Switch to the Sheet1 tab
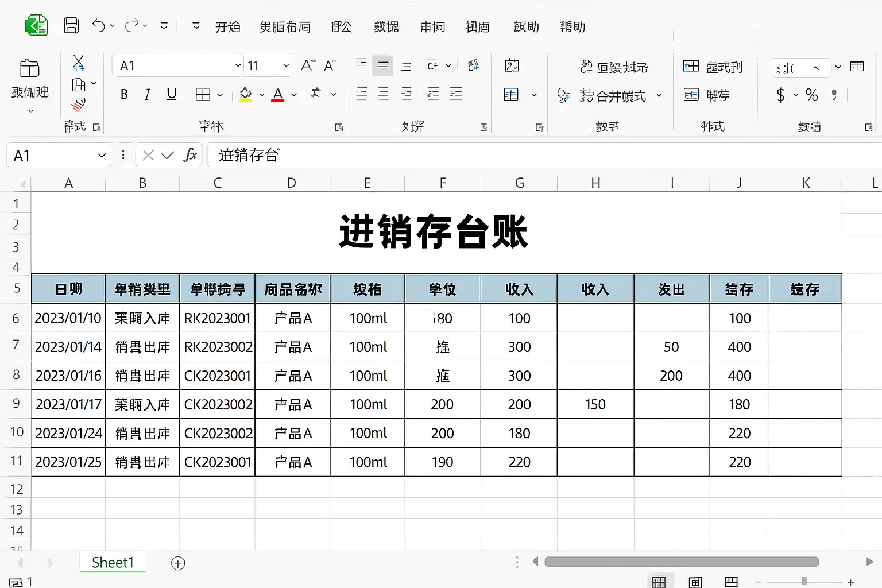This screenshot has width=882, height=588. [x=113, y=563]
